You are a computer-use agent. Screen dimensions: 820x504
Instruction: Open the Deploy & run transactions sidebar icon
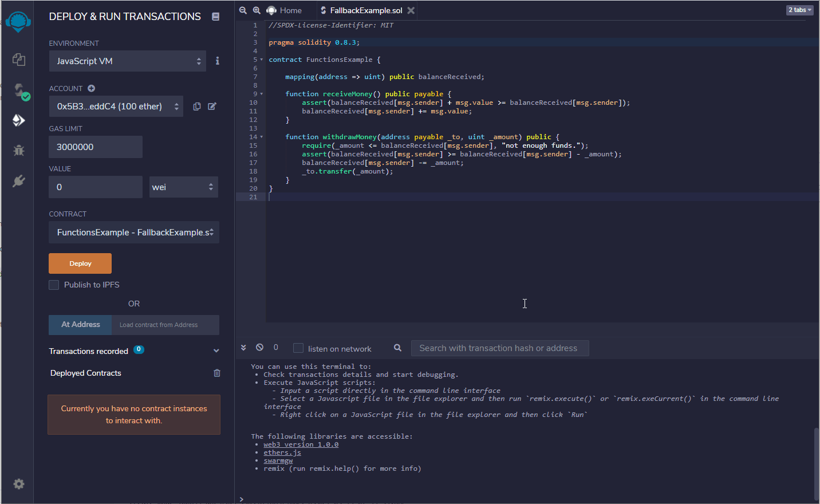click(19, 120)
